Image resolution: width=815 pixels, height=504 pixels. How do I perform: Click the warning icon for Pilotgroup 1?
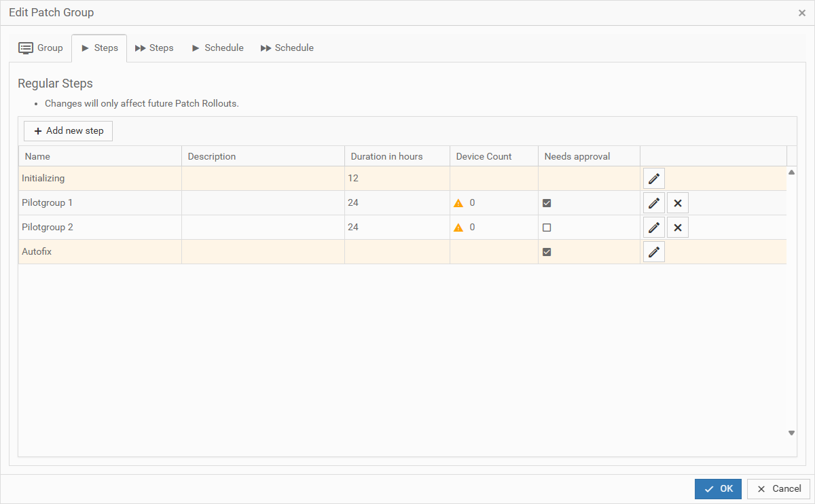tap(458, 203)
